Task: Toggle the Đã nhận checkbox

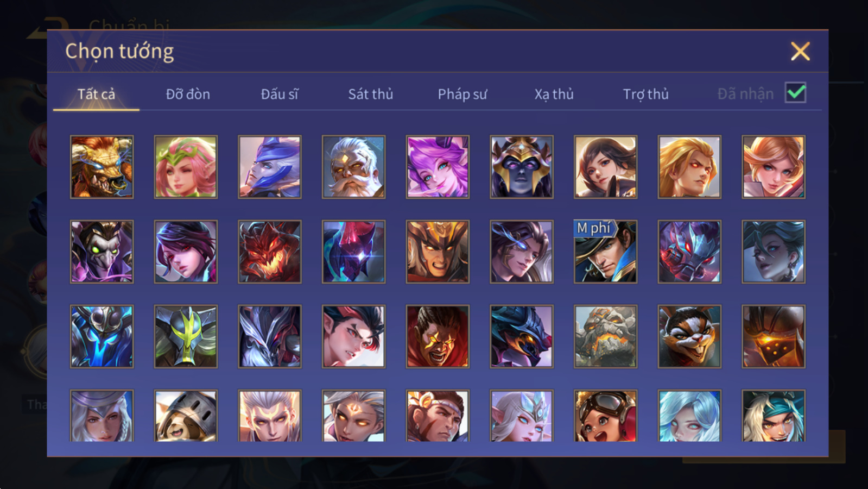Action: click(x=795, y=93)
